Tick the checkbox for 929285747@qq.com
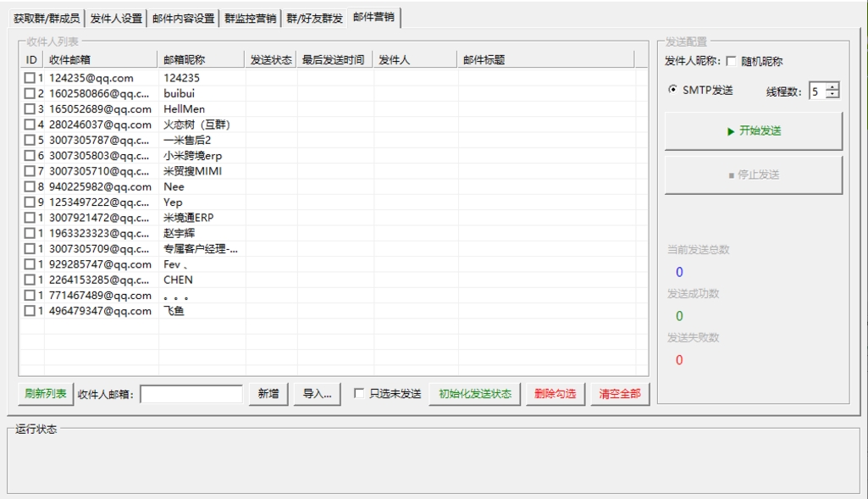This screenshot has width=868, height=499. pyautogui.click(x=30, y=264)
